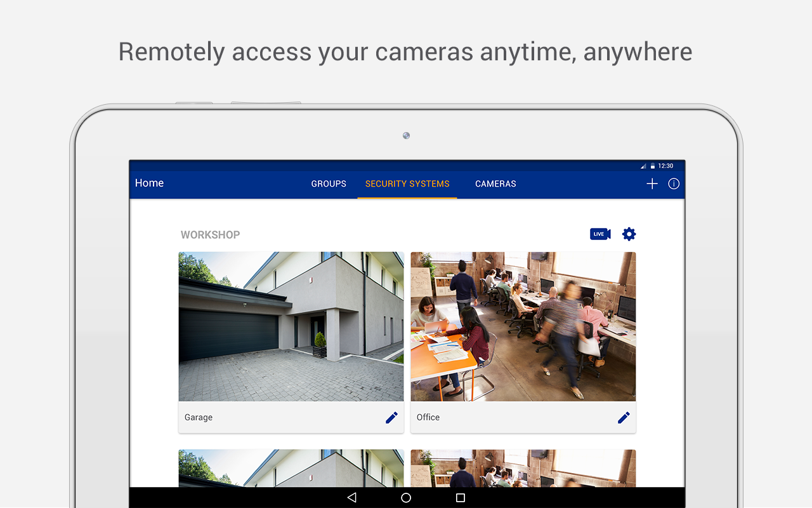The height and width of the screenshot is (508, 812).
Task: Open Android recent apps square button
Action: tap(461, 498)
